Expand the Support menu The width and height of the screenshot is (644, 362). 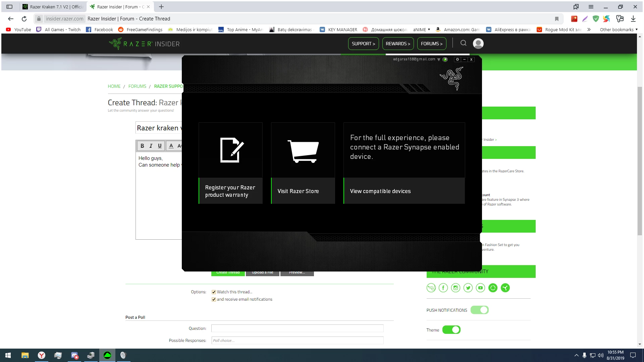click(363, 44)
